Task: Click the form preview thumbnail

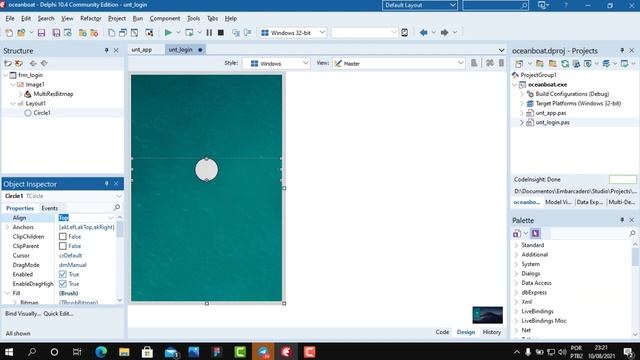Action: [x=488, y=315]
